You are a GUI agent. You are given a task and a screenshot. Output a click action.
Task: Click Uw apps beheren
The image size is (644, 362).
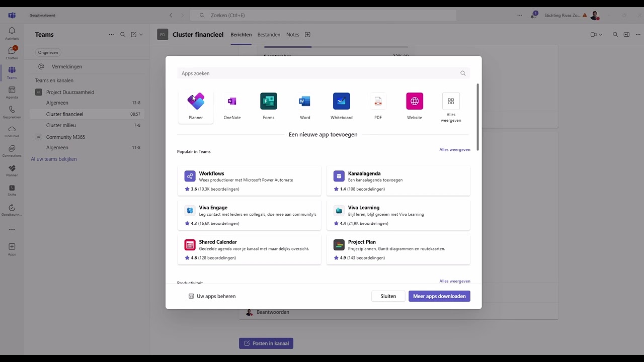[212, 296]
